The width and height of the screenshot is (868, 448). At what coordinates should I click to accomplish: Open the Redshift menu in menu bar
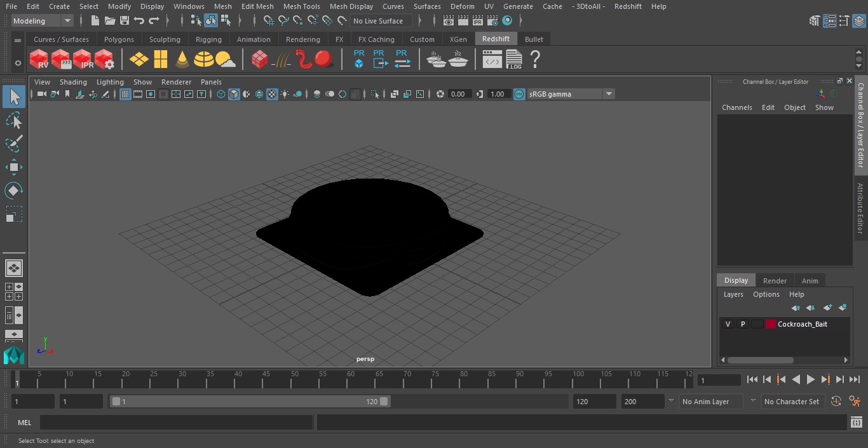click(x=628, y=6)
